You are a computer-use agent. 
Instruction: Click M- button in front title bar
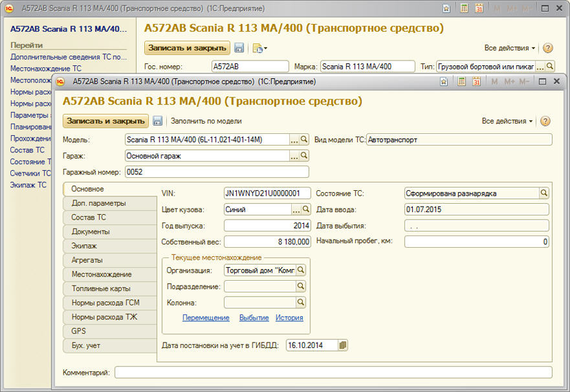coord(524,82)
